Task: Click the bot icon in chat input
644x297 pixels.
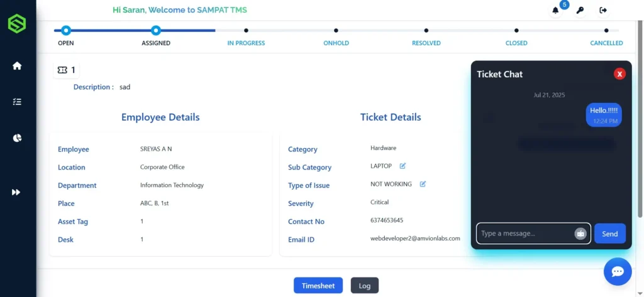Action: tap(580, 234)
